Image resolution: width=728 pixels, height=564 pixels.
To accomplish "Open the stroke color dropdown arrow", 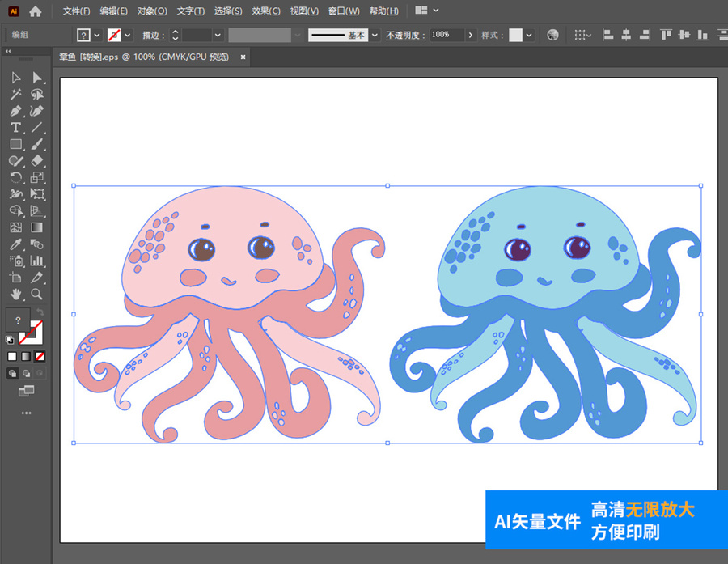I will coord(128,35).
